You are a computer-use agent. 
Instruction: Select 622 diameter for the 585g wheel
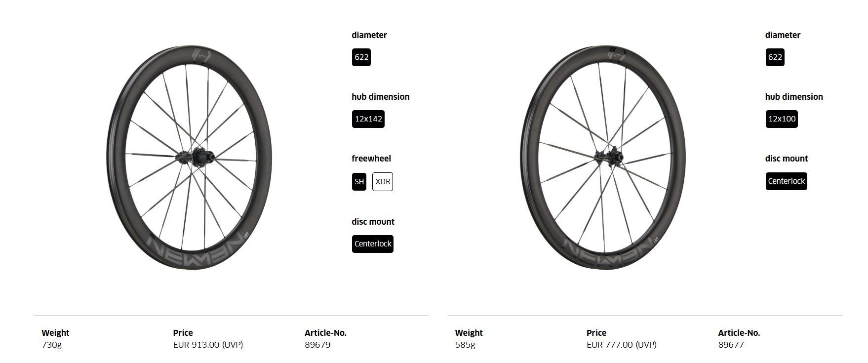tap(775, 57)
